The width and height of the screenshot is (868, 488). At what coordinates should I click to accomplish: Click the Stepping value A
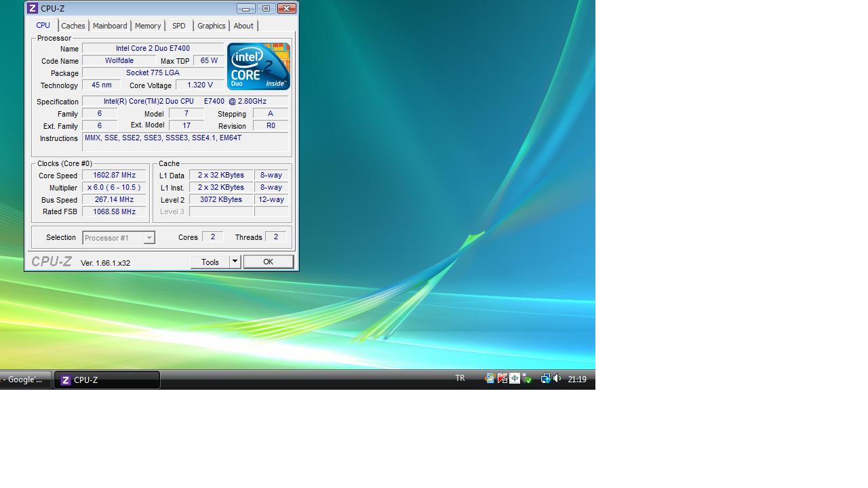[x=271, y=114]
